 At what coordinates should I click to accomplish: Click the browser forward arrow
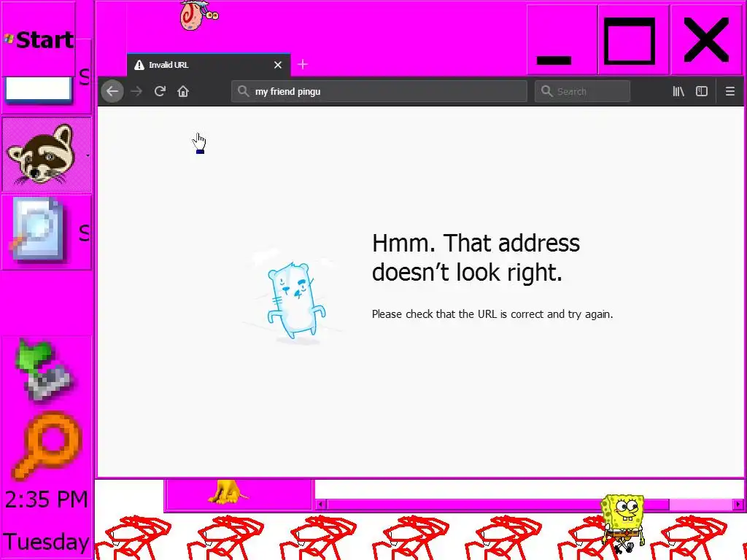point(136,91)
